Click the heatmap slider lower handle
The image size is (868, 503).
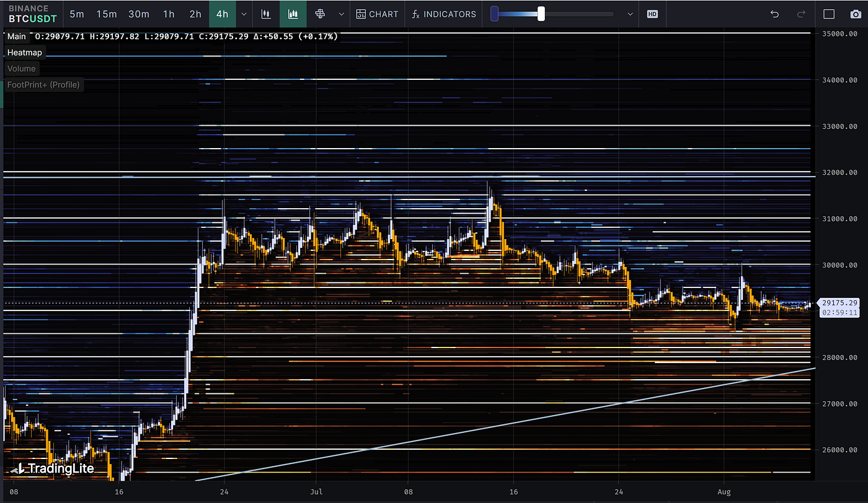tap(494, 14)
